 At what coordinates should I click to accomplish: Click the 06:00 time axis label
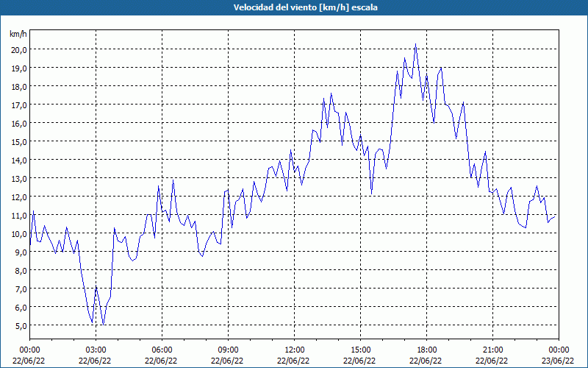click(162, 350)
